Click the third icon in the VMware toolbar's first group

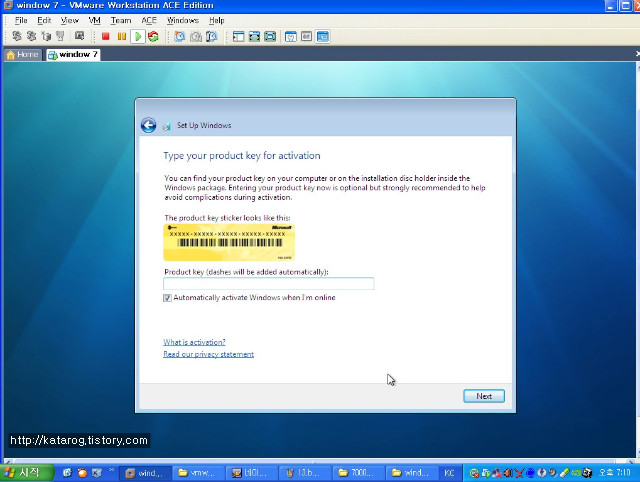pyautogui.click(x=46, y=36)
